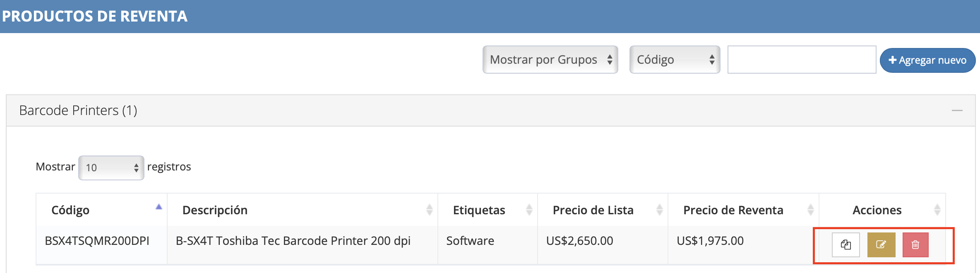Sort by Código using its arrow
The image size is (980, 273).
click(159, 207)
